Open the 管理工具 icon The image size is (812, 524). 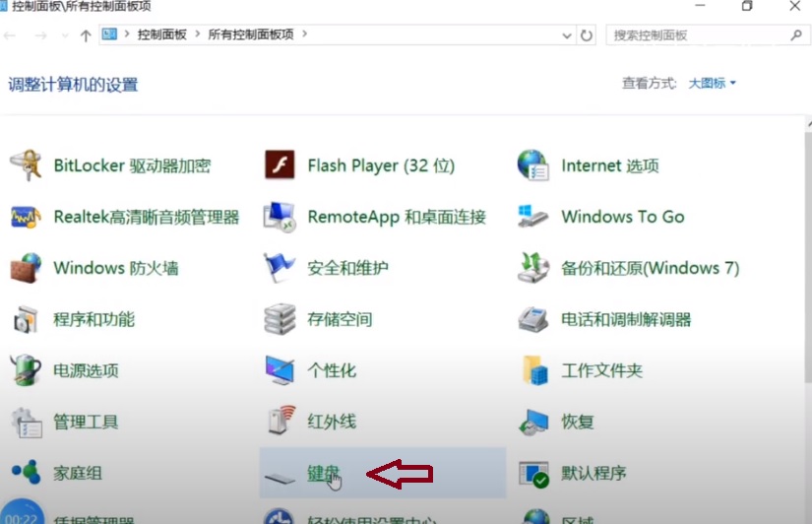[27, 423]
